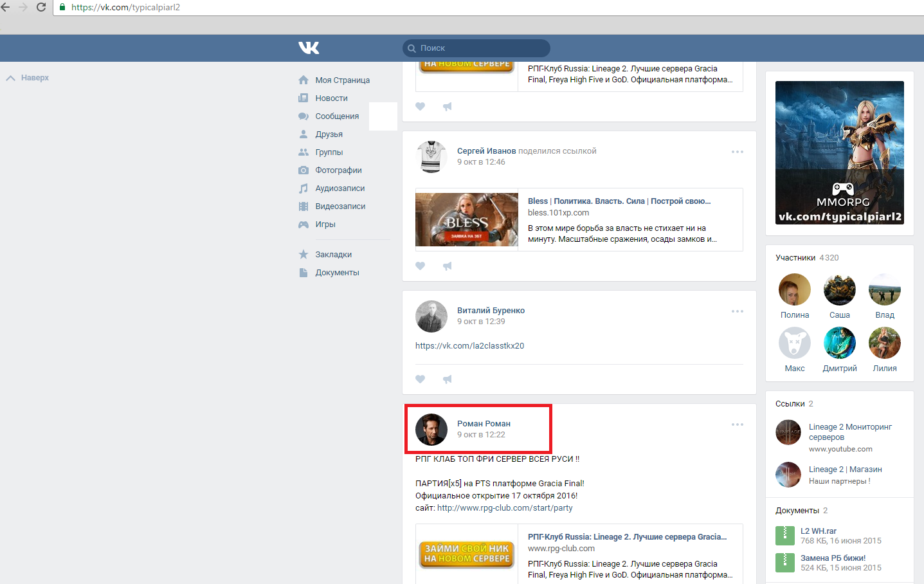Open the Участники members list heading
924x584 pixels.
click(x=795, y=258)
